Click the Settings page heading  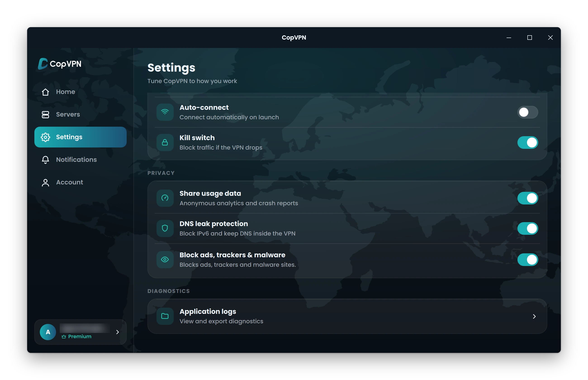pos(171,68)
